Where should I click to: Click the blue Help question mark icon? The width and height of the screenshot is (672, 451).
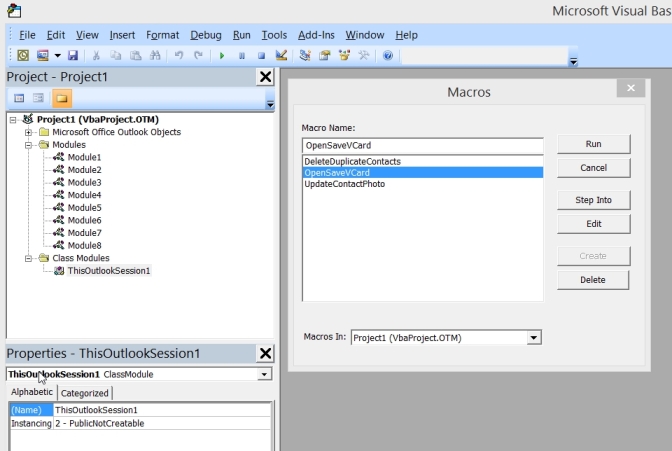tap(388, 55)
